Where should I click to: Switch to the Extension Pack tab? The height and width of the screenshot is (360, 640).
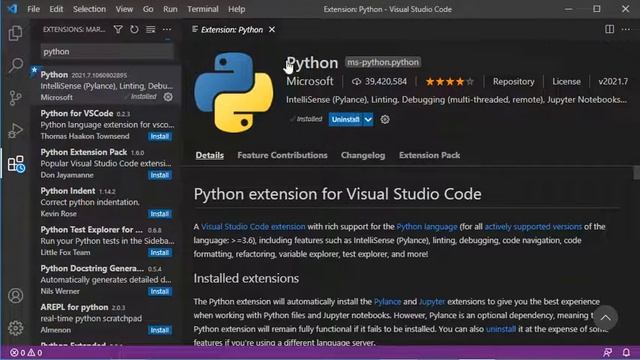click(429, 155)
